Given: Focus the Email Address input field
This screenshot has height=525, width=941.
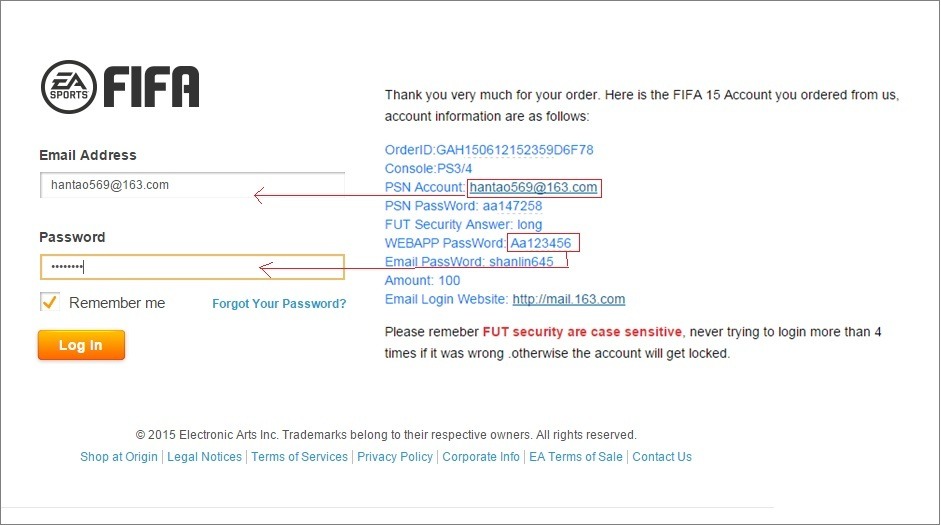Looking at the screenshot, I should (192, 185).
